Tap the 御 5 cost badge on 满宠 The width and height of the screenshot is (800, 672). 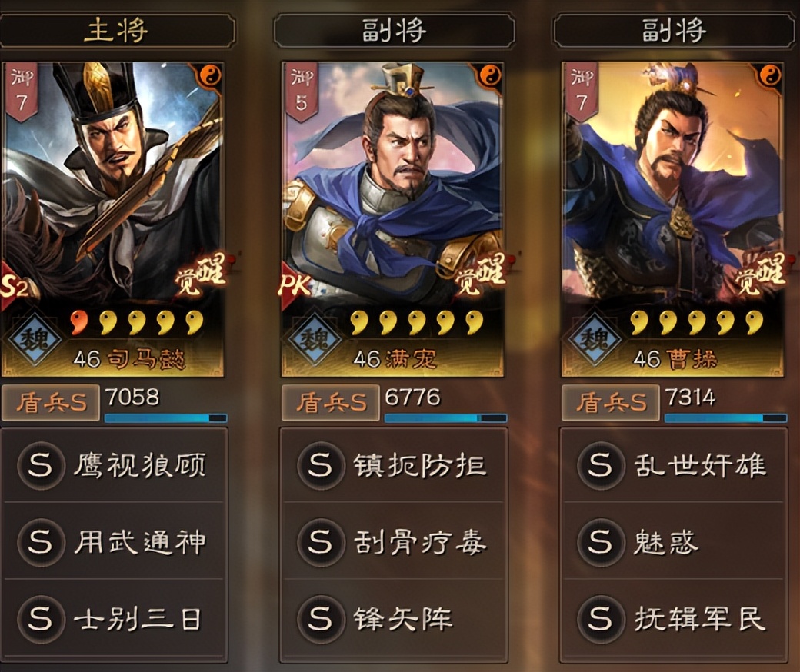(x=302, y=91)
